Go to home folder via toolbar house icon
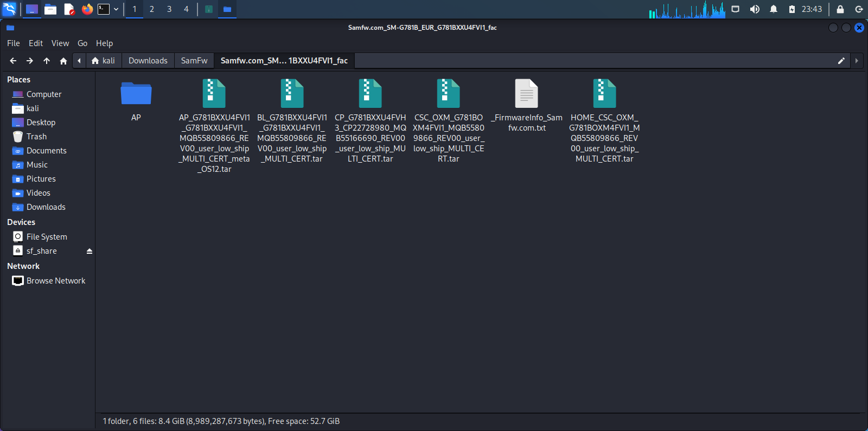Image resolution: width=868 pixels, height=431 pixels. point(63,61)
